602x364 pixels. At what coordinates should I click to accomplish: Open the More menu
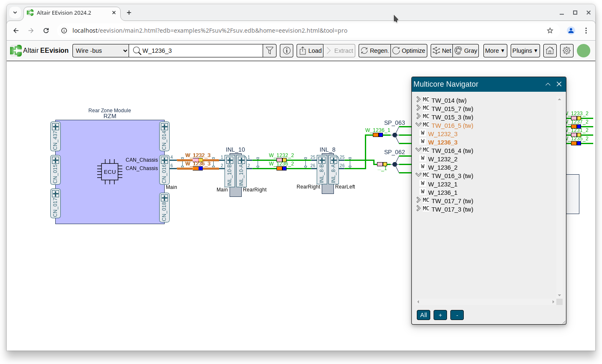tap(495, 51)
